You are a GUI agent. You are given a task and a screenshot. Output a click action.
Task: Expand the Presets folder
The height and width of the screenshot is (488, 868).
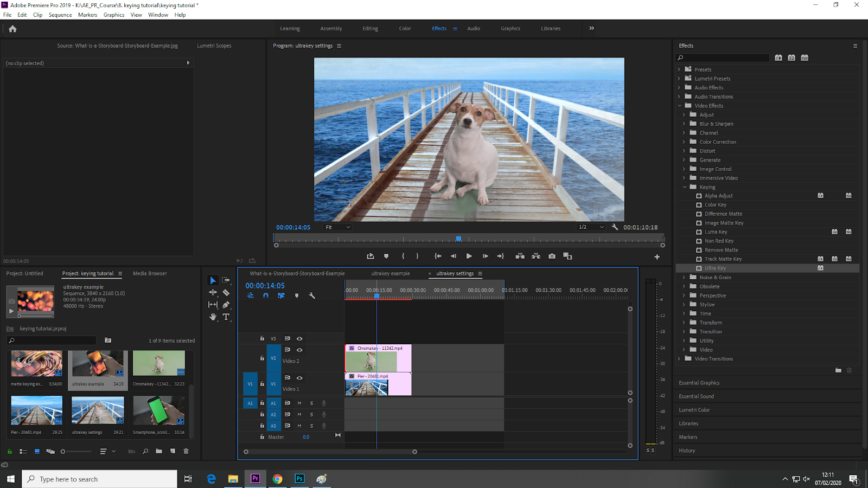pyautogui.click(x=679, y=69)
